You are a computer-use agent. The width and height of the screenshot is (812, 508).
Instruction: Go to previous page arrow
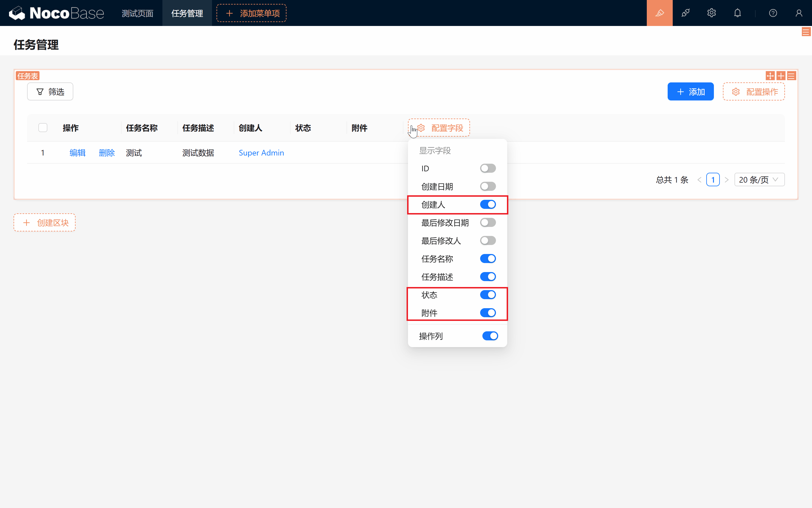[x=699, y=180]
